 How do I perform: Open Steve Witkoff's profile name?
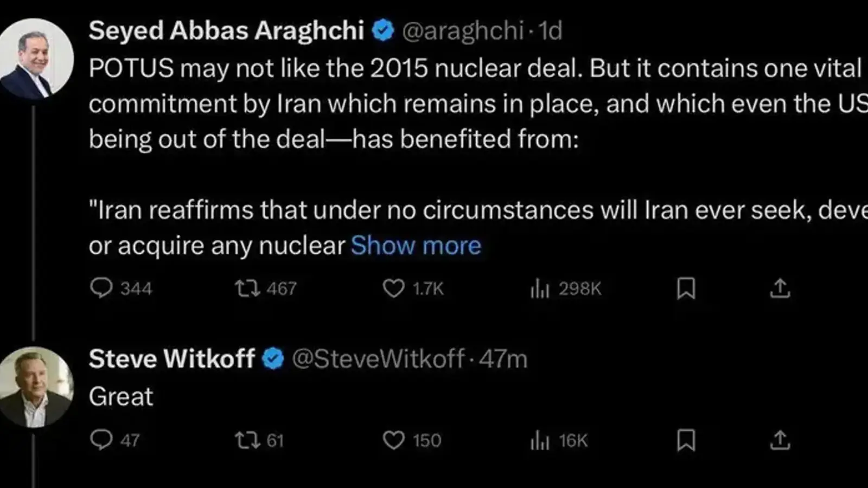171,358
